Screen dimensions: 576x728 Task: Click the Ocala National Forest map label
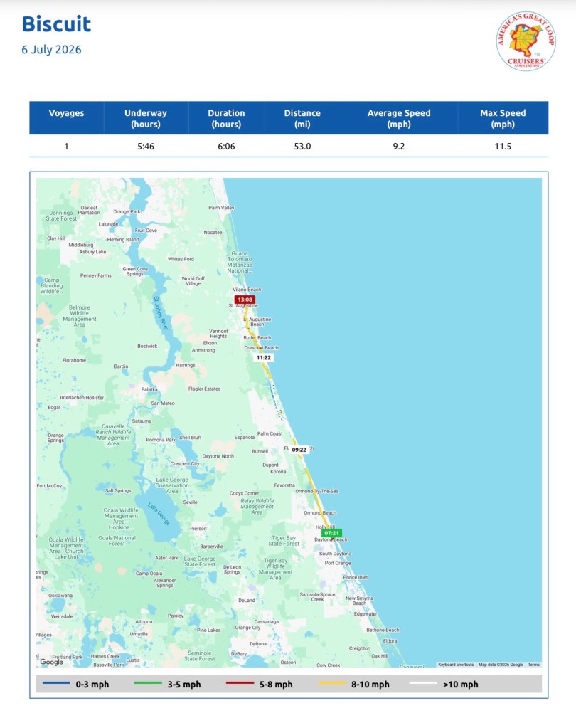point(117,541)
